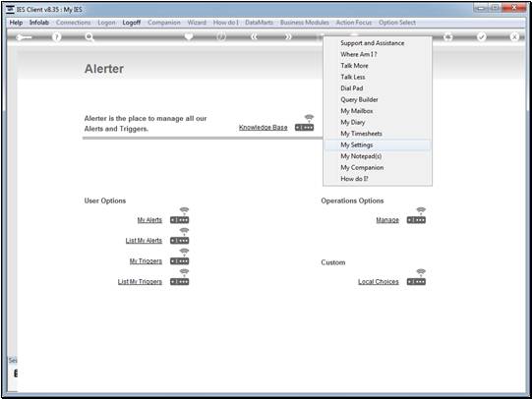Click the double left arrow icon
Image resolution: width=532 pixels, height=399 pixels.
coord(254,36)
